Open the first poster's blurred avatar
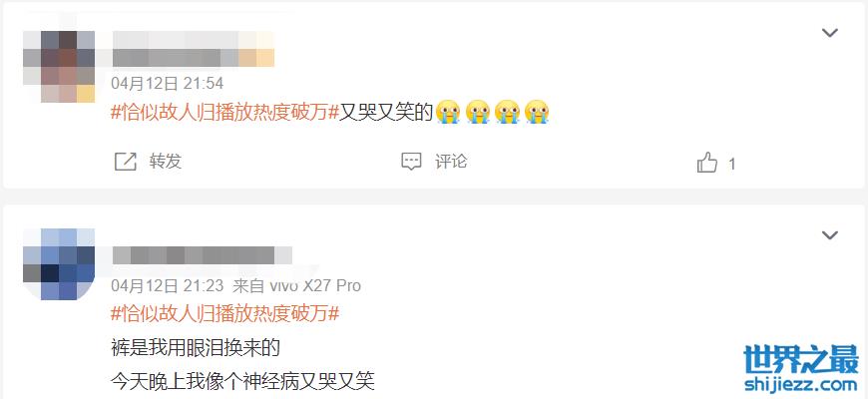The height and width of the screenshot is (399, 868). point(59,67)
